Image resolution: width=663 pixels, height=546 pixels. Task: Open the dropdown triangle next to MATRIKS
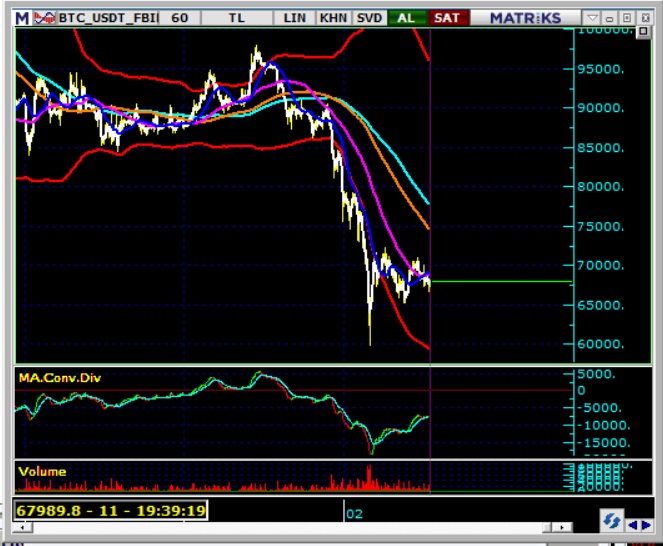point(592,18)
